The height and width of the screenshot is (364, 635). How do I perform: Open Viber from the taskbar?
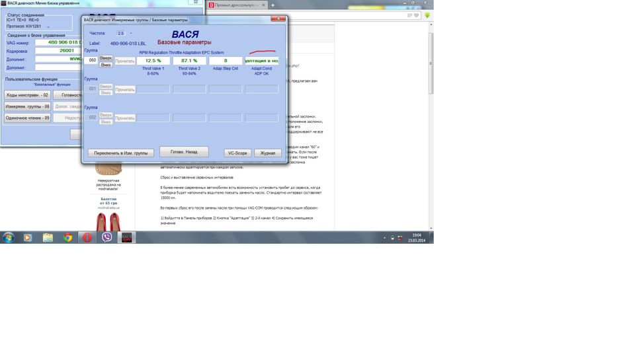[107, 237]
